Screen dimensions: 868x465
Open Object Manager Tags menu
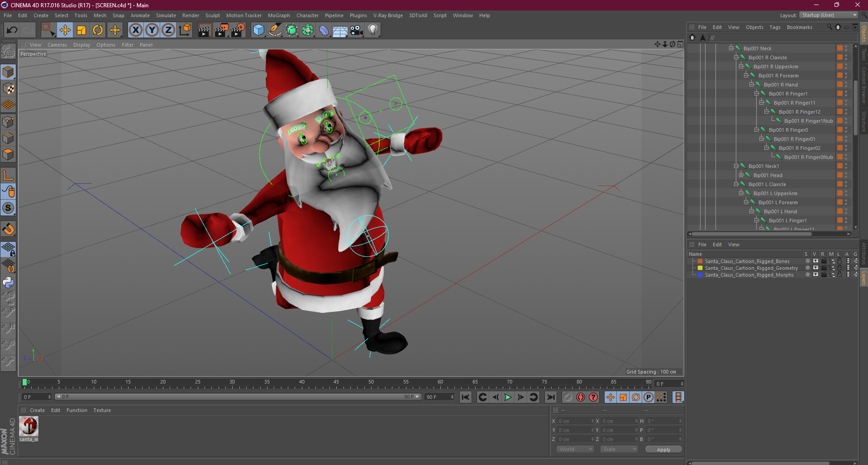[x=775, y=27]
